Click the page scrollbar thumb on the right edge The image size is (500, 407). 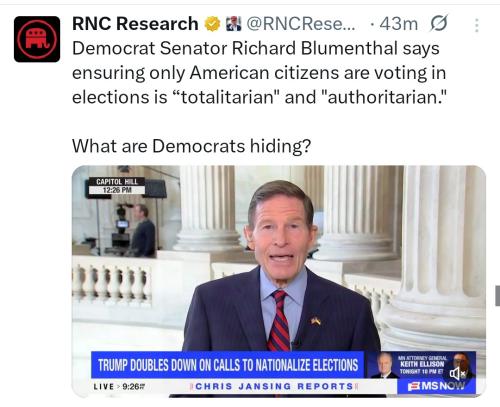497,296
